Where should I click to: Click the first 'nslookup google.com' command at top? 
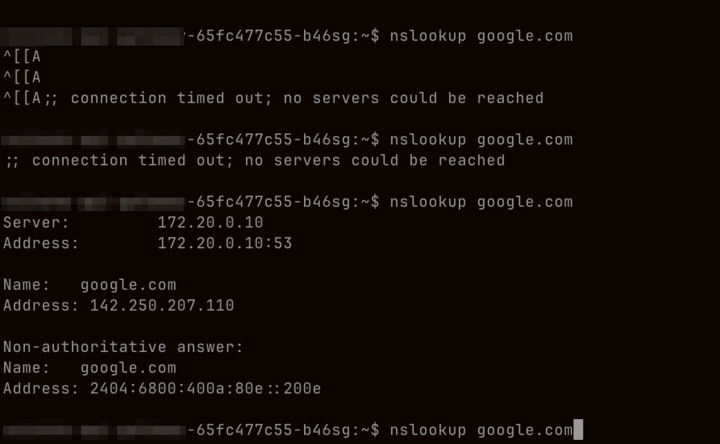481,36
